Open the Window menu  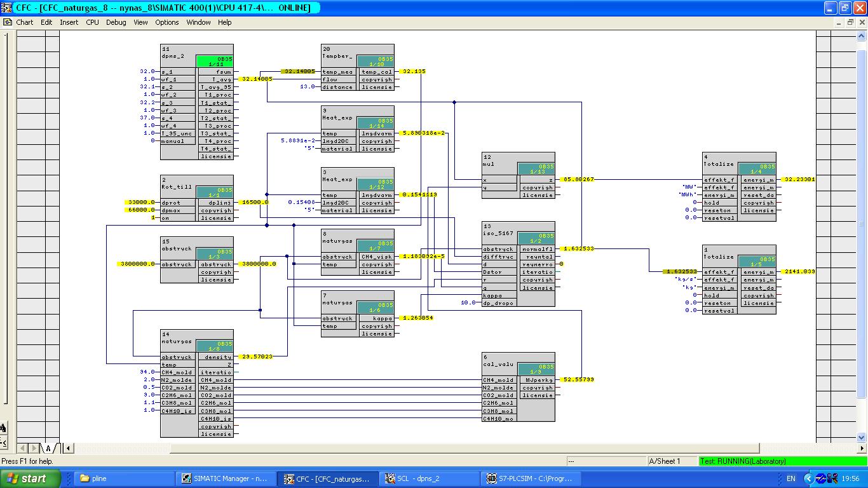point(198,22)
